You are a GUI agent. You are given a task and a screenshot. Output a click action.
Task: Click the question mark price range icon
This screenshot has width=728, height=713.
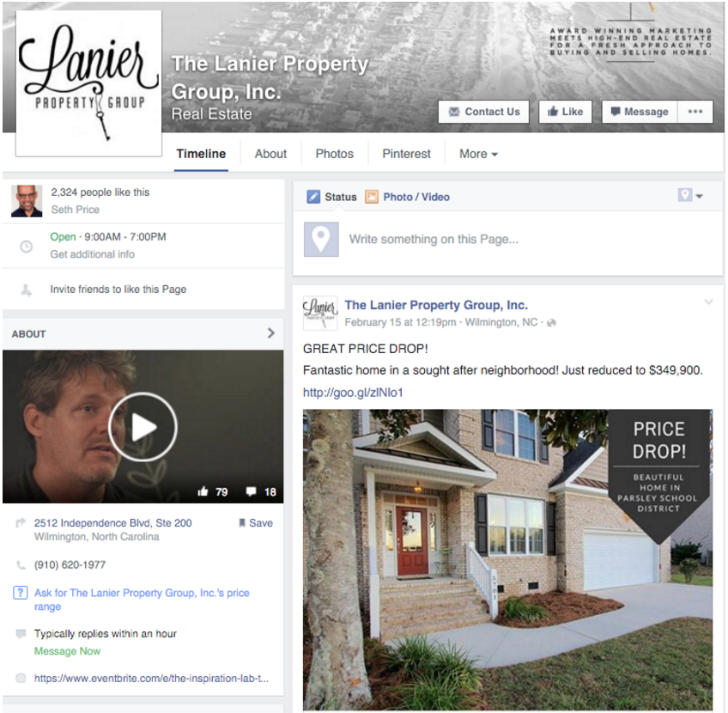pos(21,593)
